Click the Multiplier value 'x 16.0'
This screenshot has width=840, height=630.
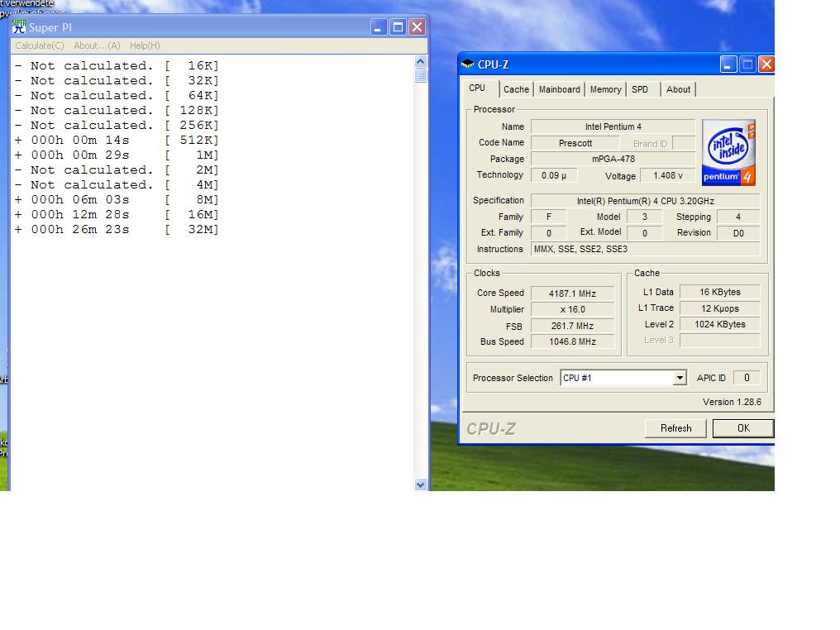pos(572,310)
